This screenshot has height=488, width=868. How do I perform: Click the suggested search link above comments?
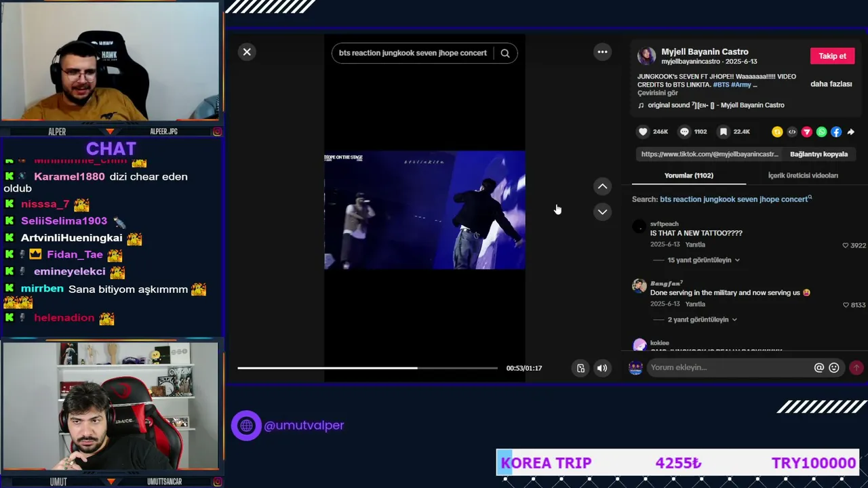[x=736, y=199]
